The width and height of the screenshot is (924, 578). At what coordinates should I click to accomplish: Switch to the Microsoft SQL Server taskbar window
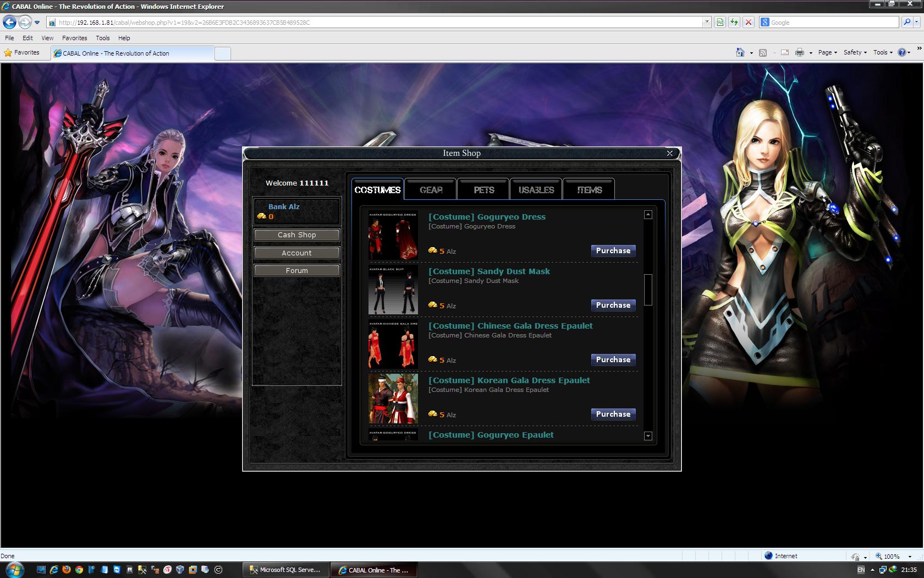285,570
